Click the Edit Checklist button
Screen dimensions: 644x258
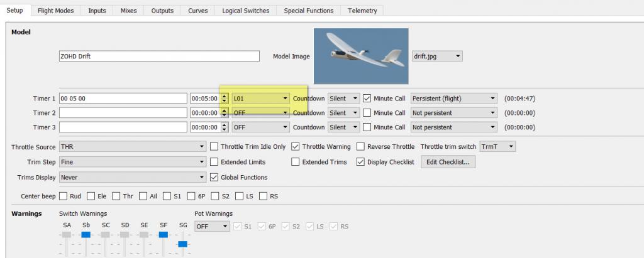point(449,162)
